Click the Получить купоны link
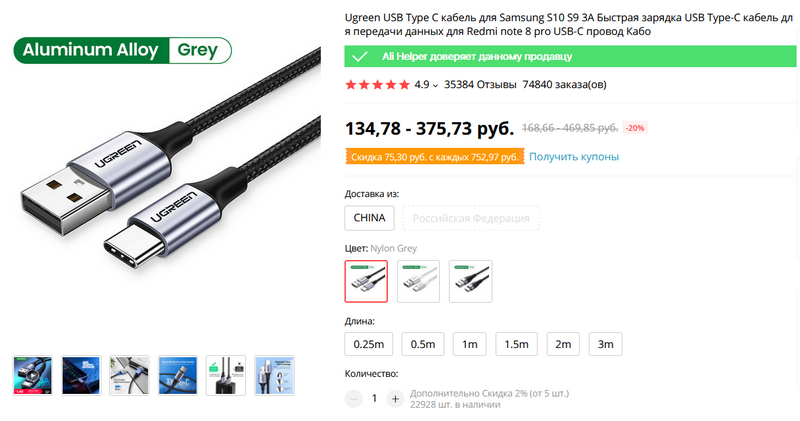This screenshot has width=800, height=421. tap(574, 157)
